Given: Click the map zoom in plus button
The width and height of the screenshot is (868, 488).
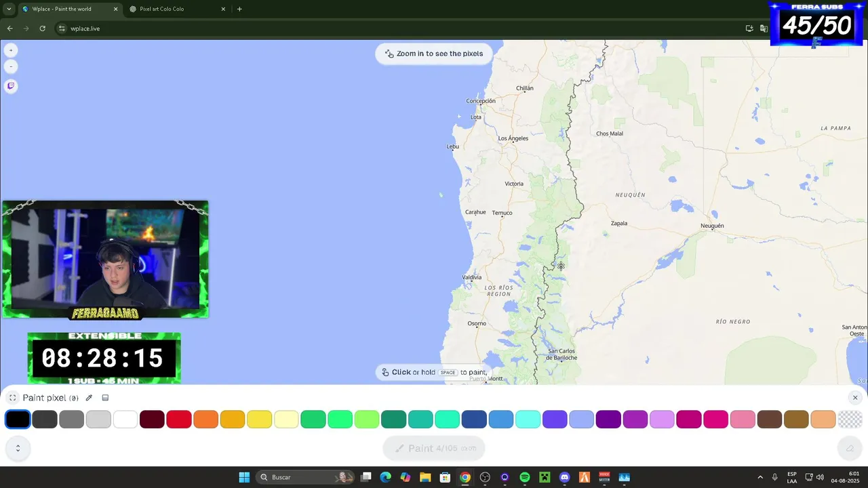Looking at the screenshot, I should click(11, 50).
